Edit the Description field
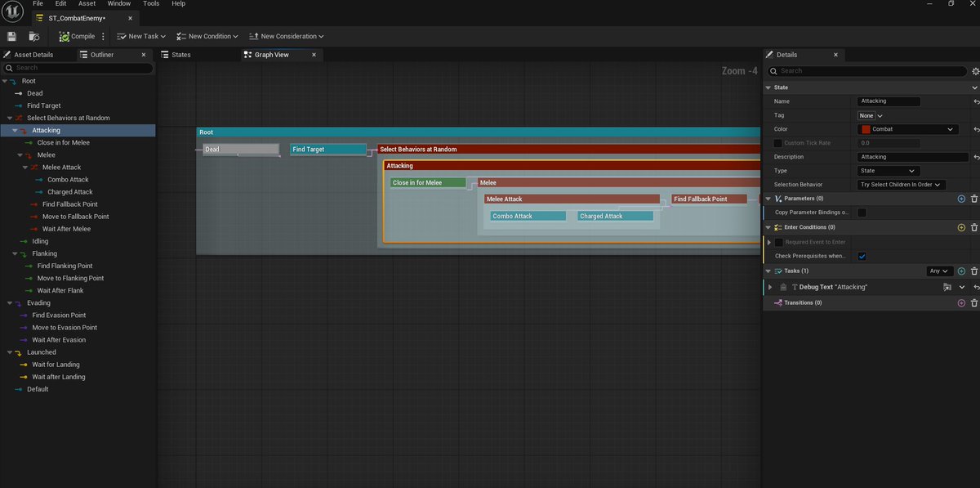The height and width of the screenshot is (488, 980). pos(913,157)
